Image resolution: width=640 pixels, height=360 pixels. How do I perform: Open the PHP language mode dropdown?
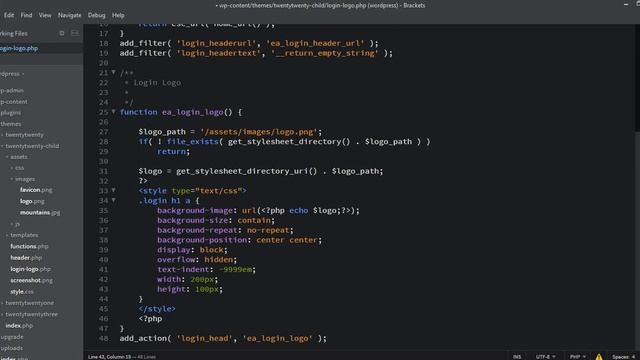pyautogui.click(x=577, y=357)
